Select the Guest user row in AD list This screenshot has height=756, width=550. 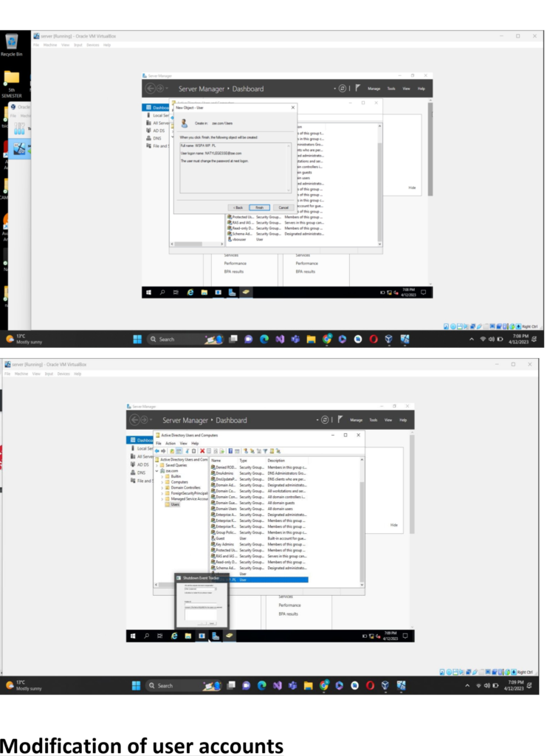pos(259,538)
